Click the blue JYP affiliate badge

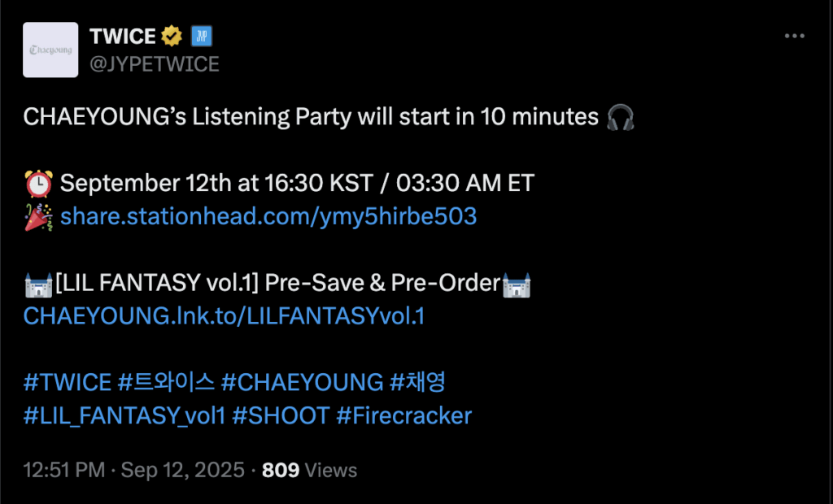(x=201, y=35)
